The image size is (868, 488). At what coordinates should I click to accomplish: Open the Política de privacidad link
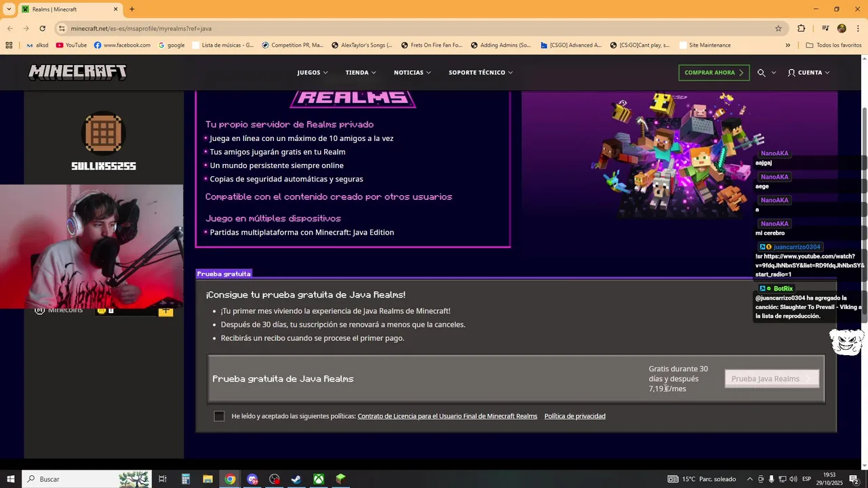tap(575, 416)
